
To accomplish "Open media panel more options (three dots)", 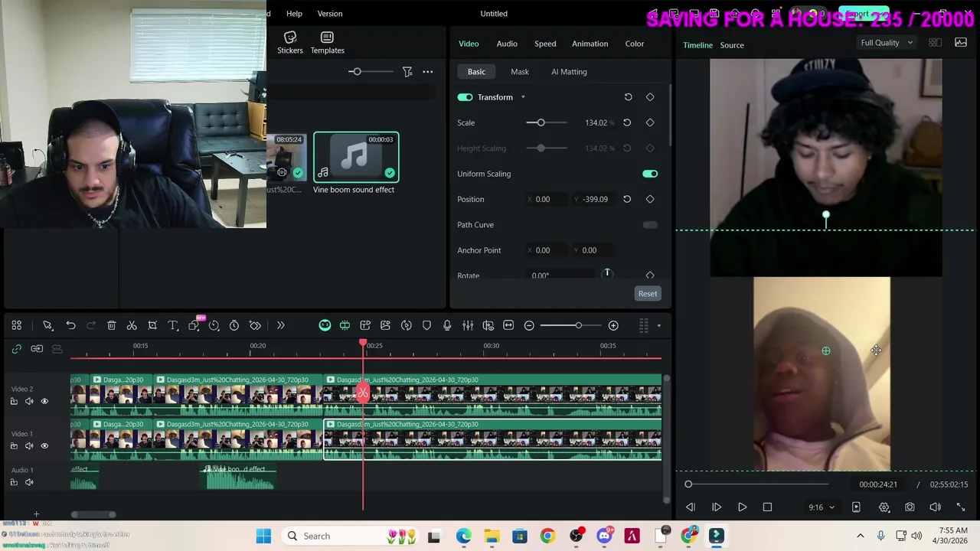I will tap(428, 72).
